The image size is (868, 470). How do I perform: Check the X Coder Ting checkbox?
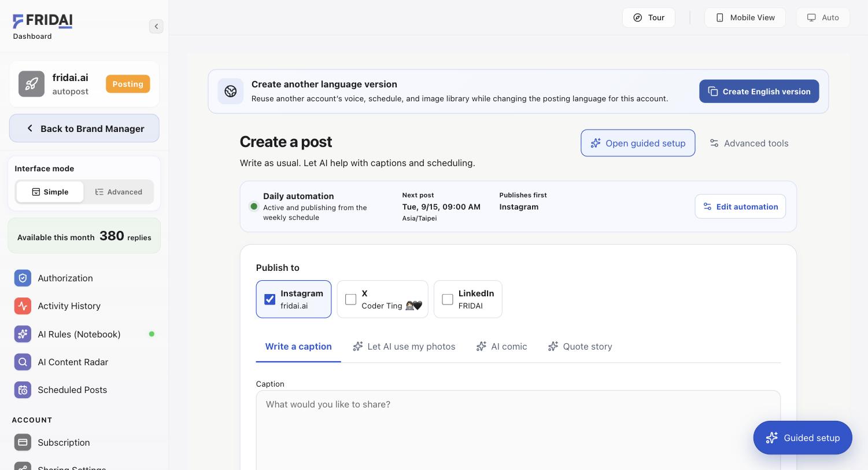pos(350,299)
